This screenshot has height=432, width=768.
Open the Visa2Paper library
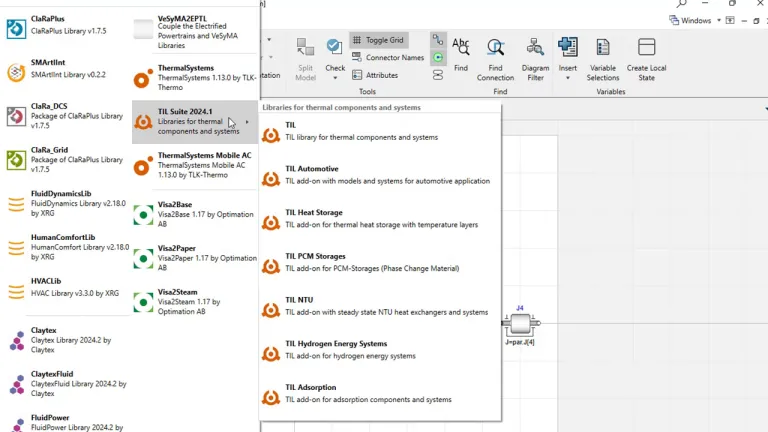tap(195, 258)
